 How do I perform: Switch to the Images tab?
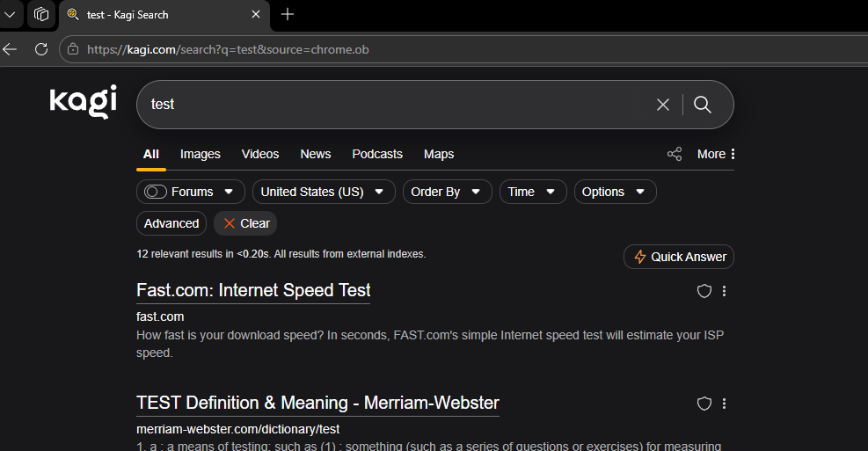pos(200,155)
